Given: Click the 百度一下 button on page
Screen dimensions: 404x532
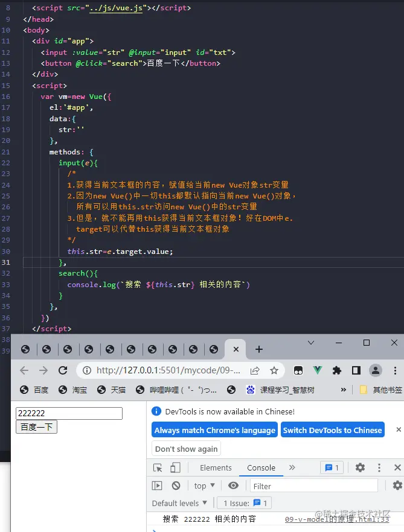Looking at the screenshot, I should coord(36,427).
